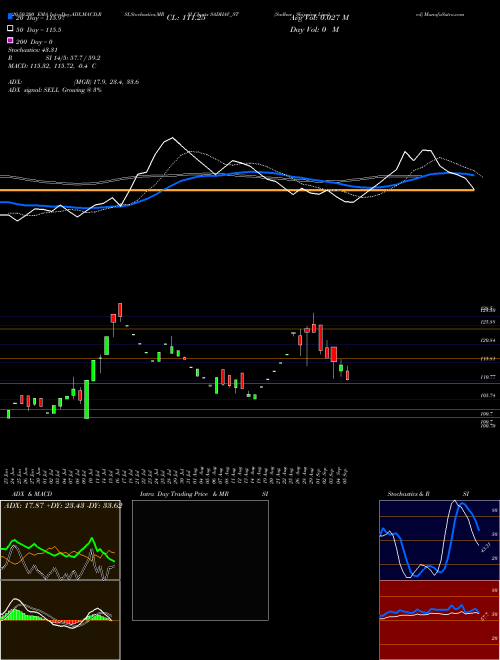The height and width of the screenshot is (660, 500).
Task: Open the blue Stochastics chart panel
Action: coord(439,540)
